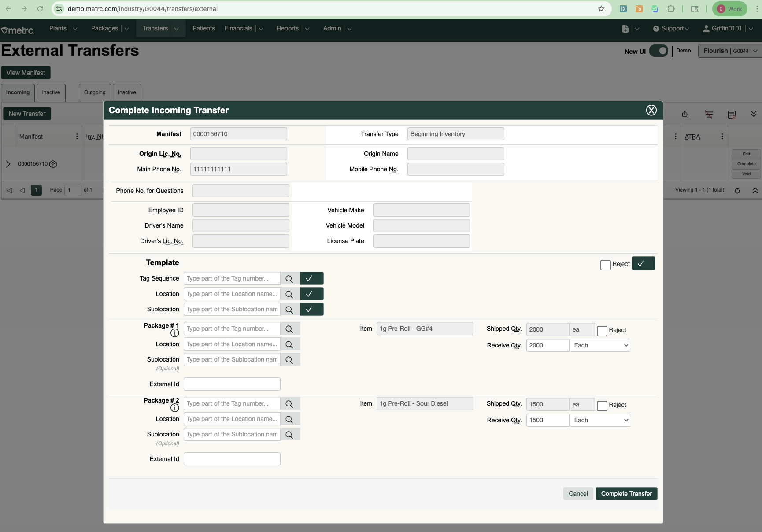Viewport: 762px width, 532px height.
Task: Click Package #1 Sublocation search icon
Action: click(x=289, y=360)
